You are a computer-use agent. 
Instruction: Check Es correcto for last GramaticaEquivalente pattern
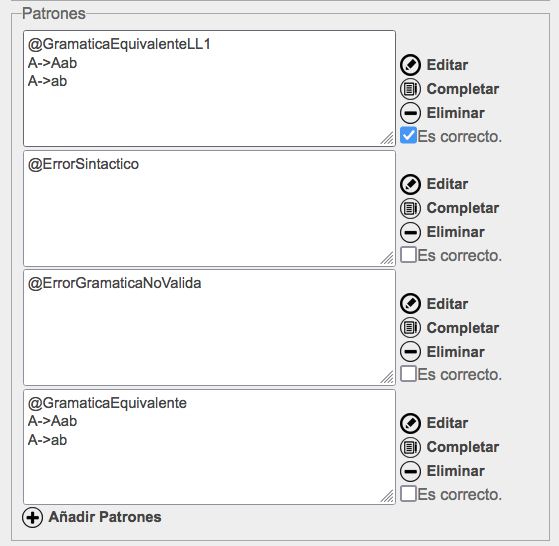tap(408, 494)
